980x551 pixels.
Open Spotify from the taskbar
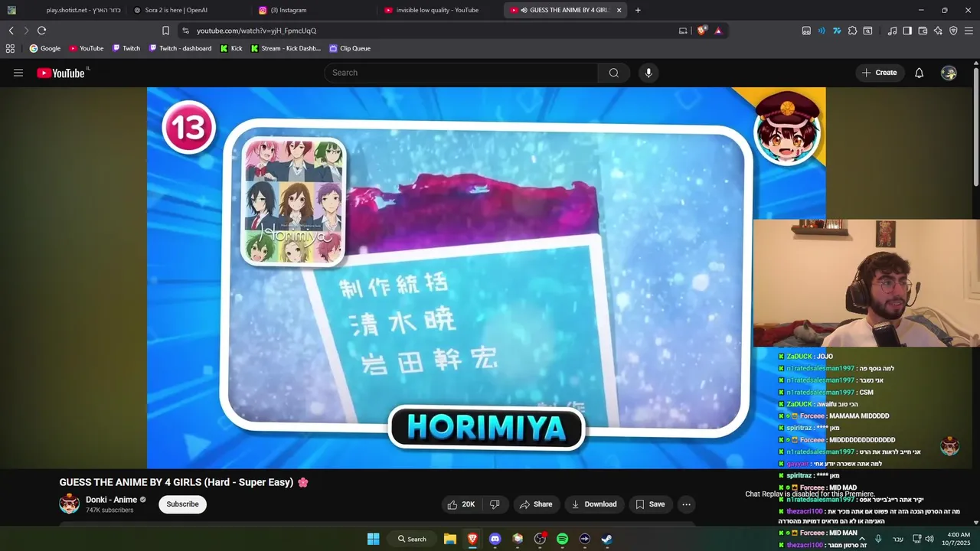[x=562, y=539]
